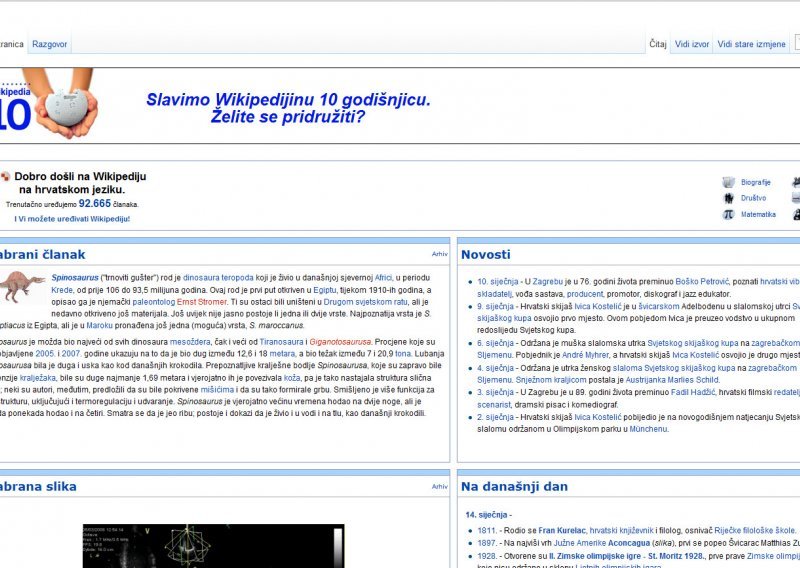Open the Ernst Stromer red link
The height and width of the screenshot is (568, 800).
202,302
